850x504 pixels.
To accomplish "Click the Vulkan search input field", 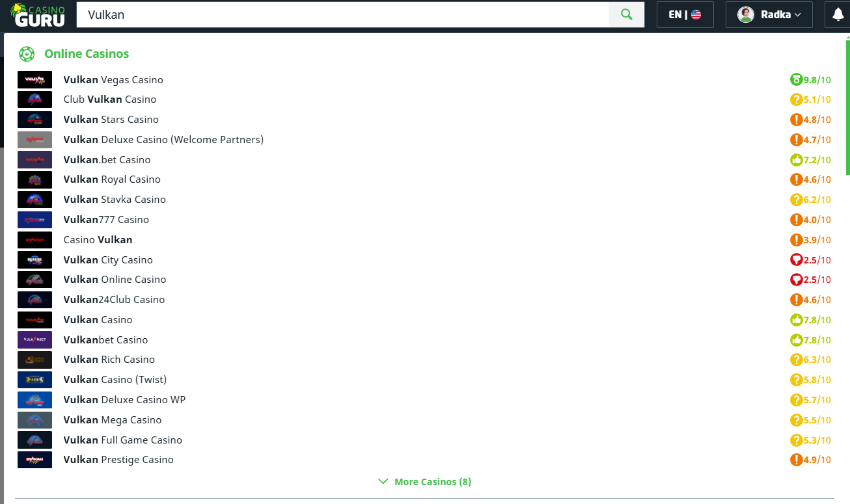I will (x=342, y=14).
